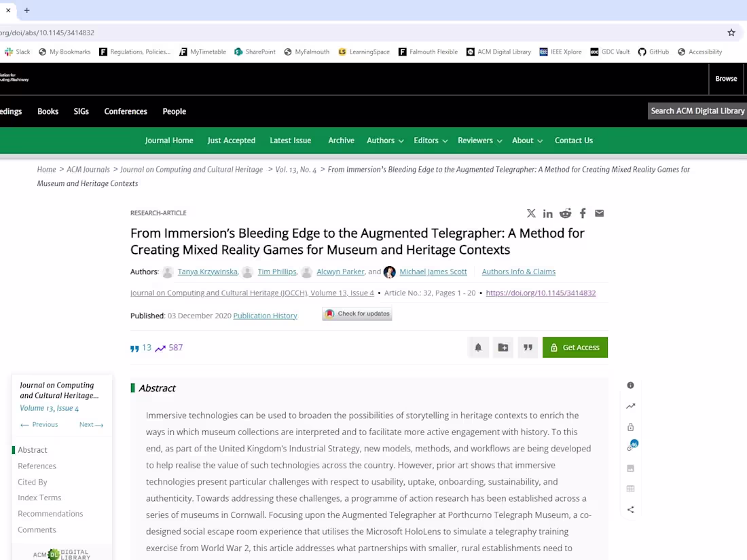
Task: Open GitHub bookmark
Action: point(653,52)
